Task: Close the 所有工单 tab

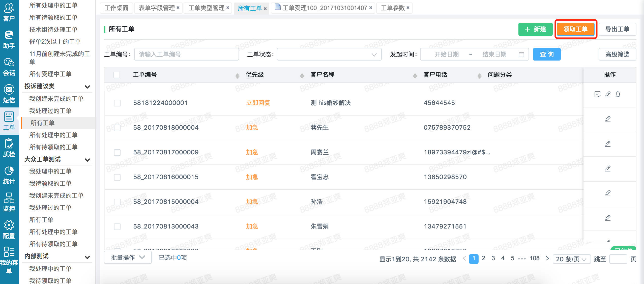Action: pos(265,9)
